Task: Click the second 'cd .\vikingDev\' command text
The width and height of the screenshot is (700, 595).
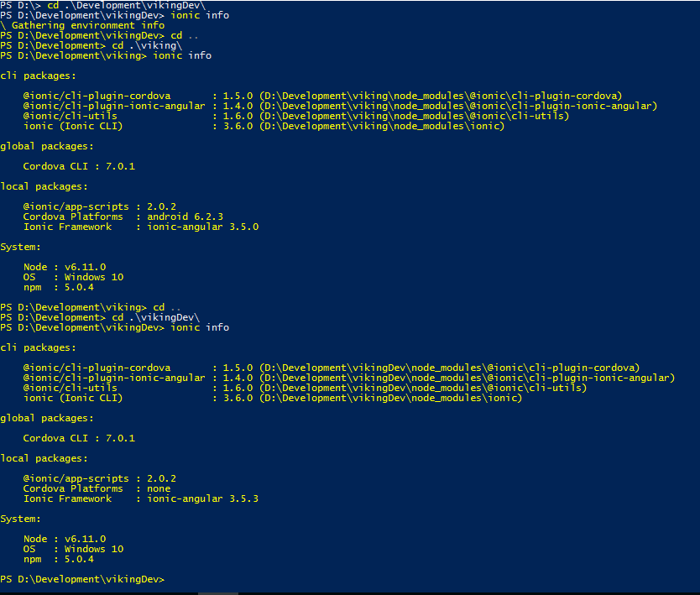Action: 149,317
